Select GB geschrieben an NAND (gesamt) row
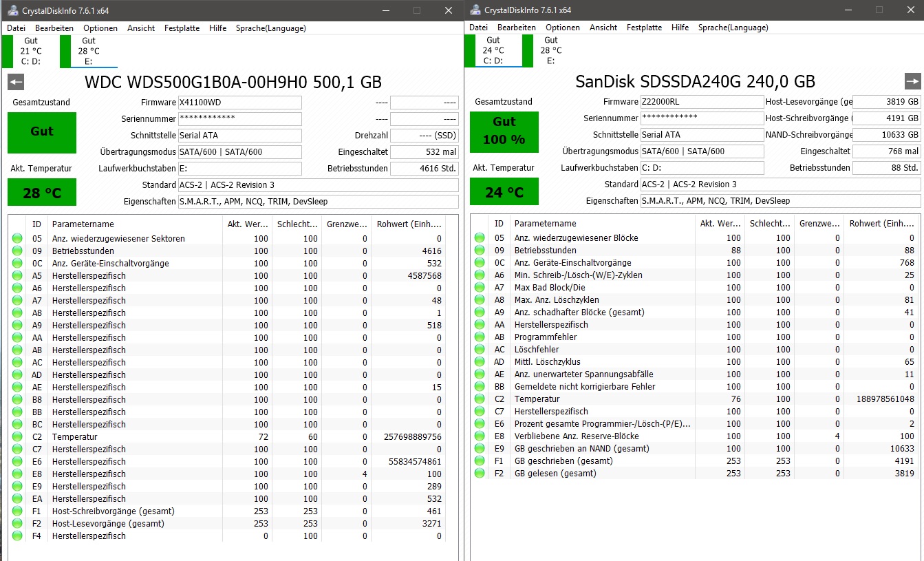 [694, 449]
